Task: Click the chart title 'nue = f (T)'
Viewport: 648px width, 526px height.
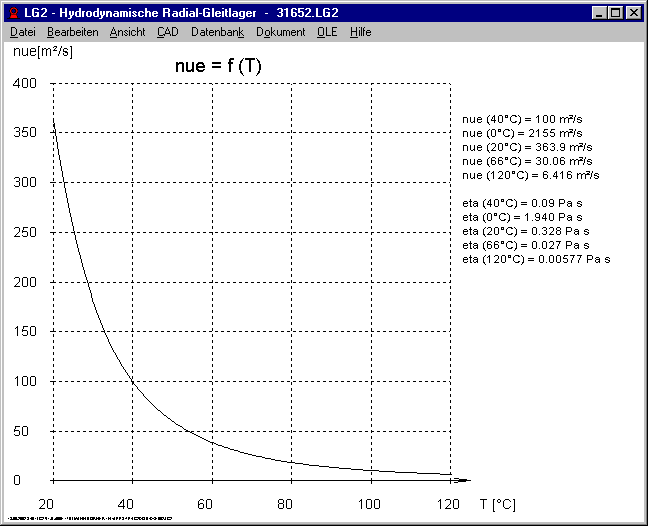Action: click(218, 66)
